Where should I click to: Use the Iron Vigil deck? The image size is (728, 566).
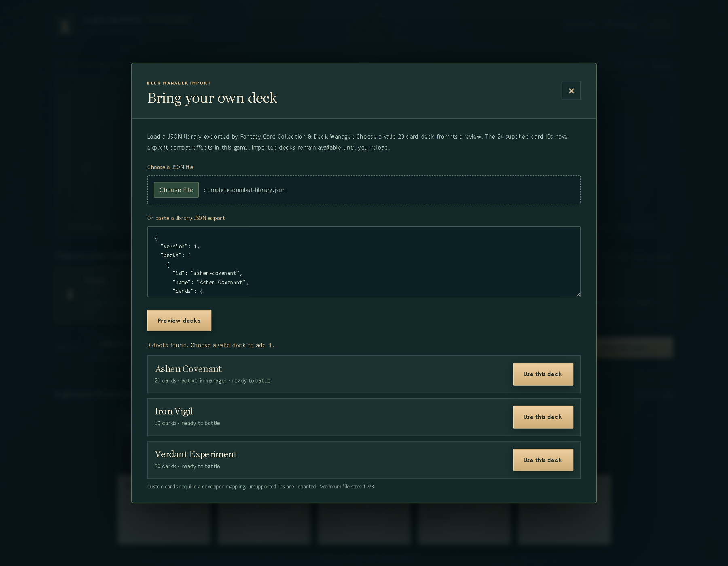(543, 417)
